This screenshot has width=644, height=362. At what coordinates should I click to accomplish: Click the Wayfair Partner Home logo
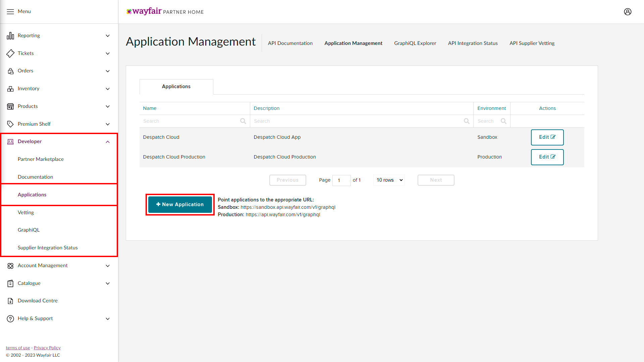click(165, 11)
